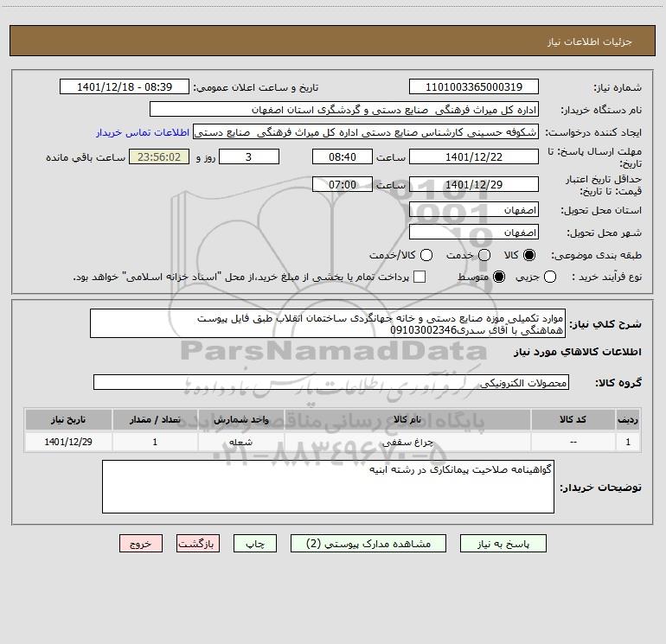666x644 pixels.
Task: Click the بازگشت back button
Action: click(x=198, y=544)
